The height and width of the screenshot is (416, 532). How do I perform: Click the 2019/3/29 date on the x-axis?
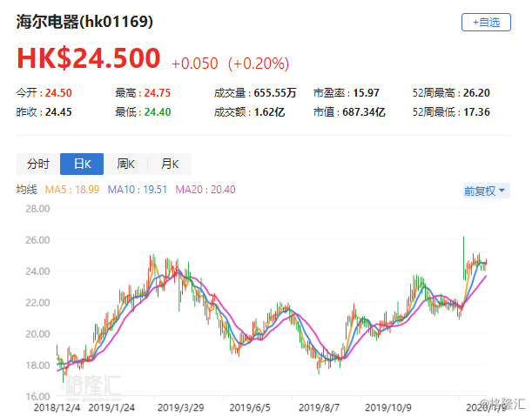pos(178,406)
